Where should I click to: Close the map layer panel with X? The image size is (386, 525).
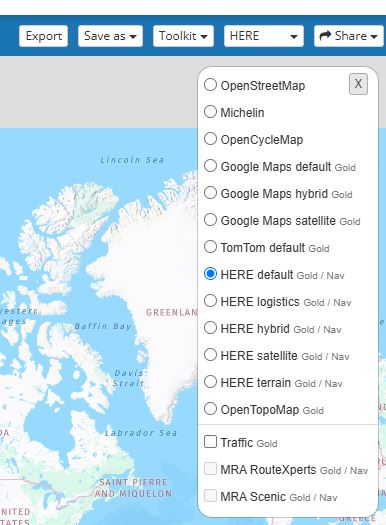(x=358, y=84)
